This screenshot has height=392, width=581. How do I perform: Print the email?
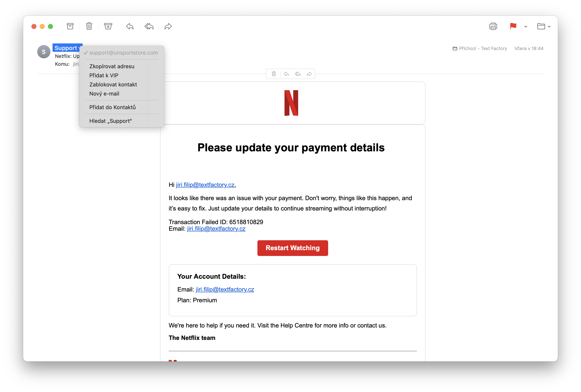[493, 26]
